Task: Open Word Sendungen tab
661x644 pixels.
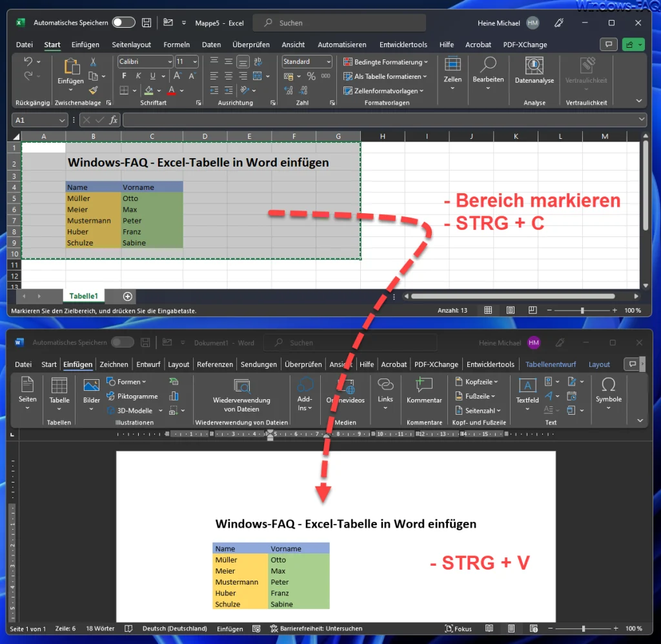Action: click(x=258, y=364)
